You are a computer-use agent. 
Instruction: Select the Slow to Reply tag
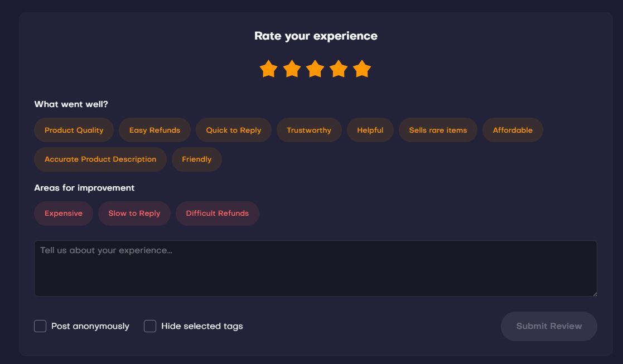tap(134, 213)
